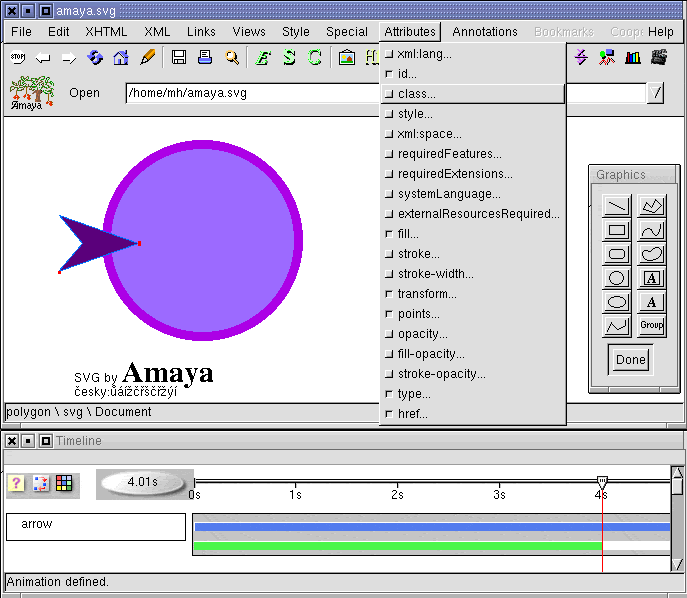Click the Amaya logo button
Viewport: 687px width, 598px height.
tap(32, 92)
